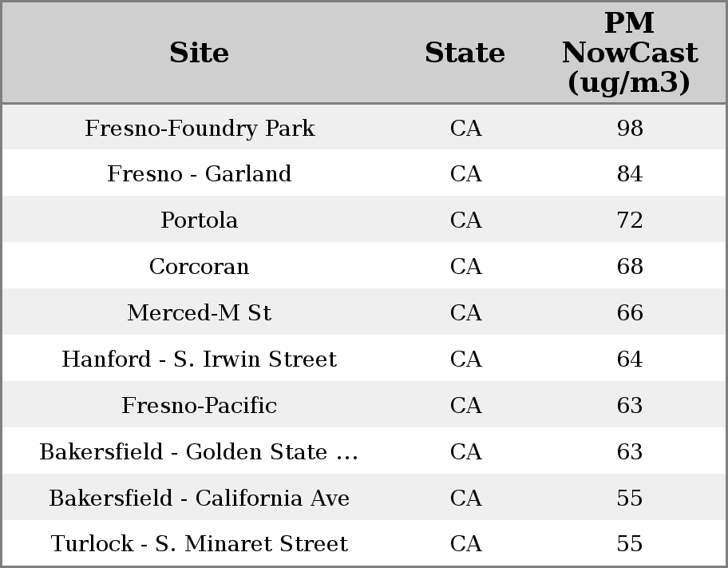
Task: Click the CA state cell for Portola
Action: 465,220
